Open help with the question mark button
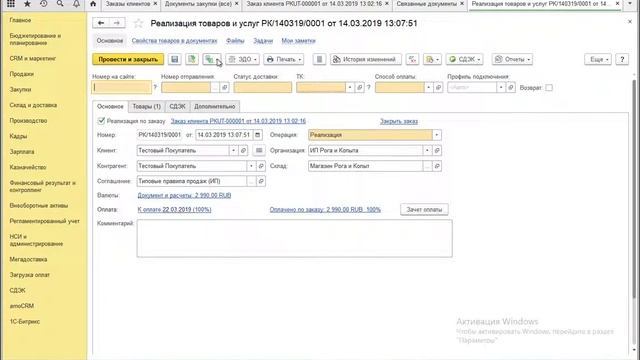Screen dimensions: 640x360 click(622, 59)
